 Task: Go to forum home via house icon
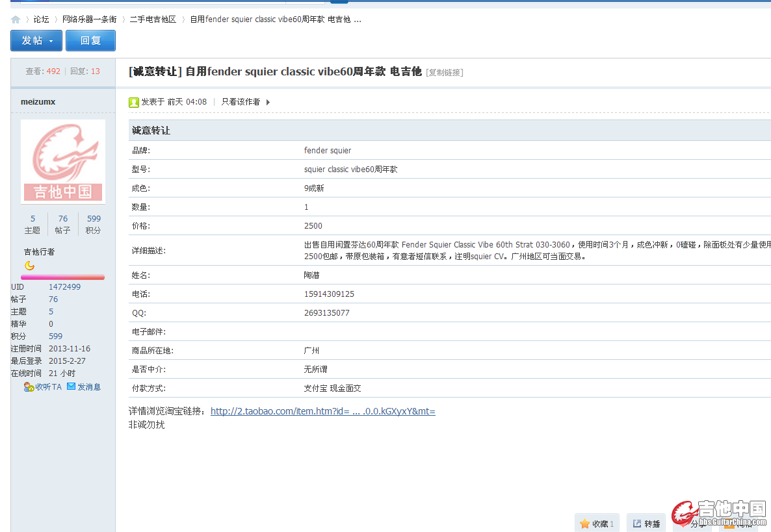point(16,19)
